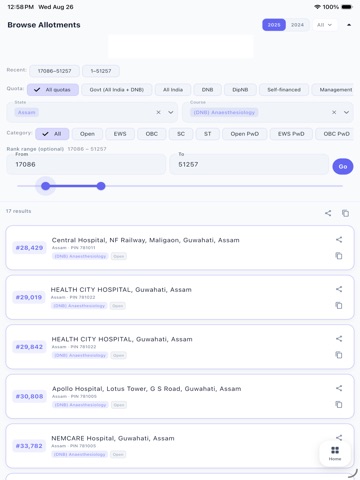Viewport: 360px width, 480px height.
Task: Copy the #29,019 Health City Hospital entry
Action: (339, 305)
